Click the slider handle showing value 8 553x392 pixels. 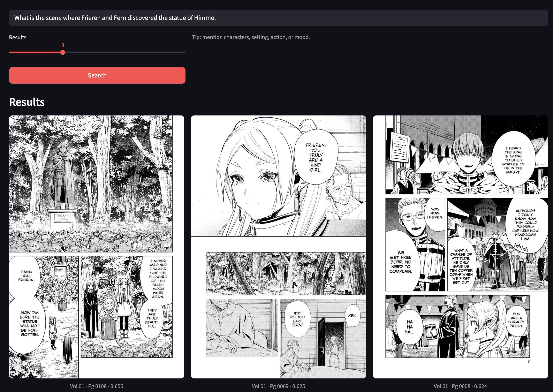tap(63, 52)
